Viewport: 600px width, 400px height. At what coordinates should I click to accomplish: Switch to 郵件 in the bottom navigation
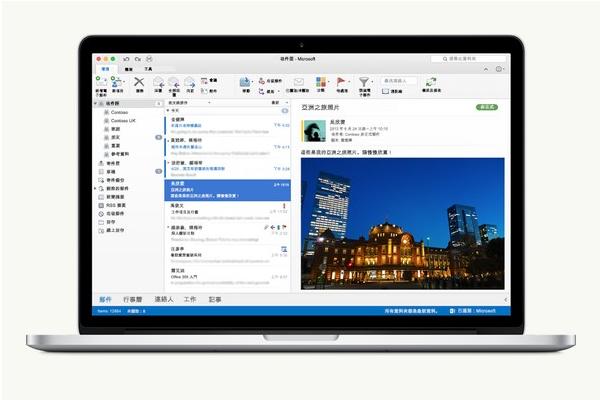[x=105, y=299]
